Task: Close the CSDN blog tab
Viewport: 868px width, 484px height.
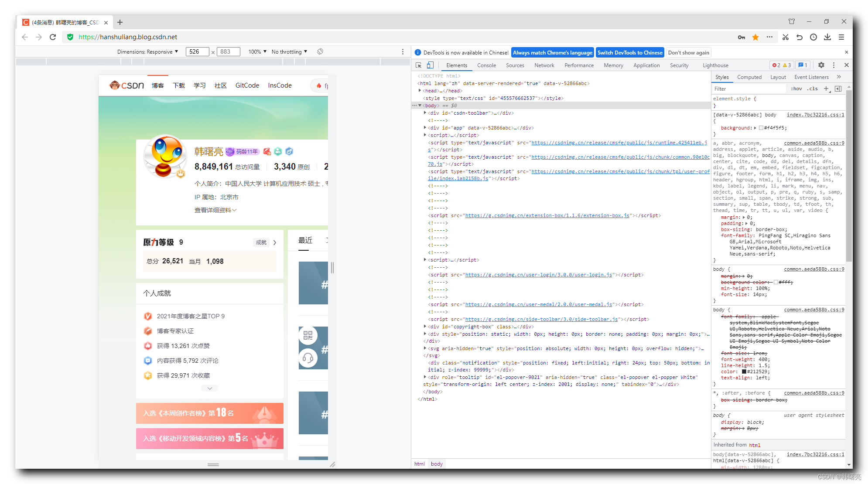Action: click(106, 22)
